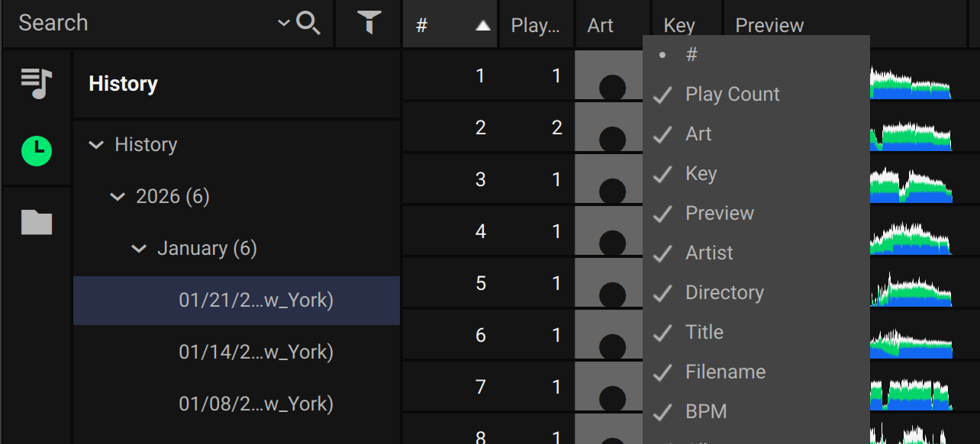Select the green History clock icon
The image size is (980, 444).
pyautogui.click(x=37, y=151)
